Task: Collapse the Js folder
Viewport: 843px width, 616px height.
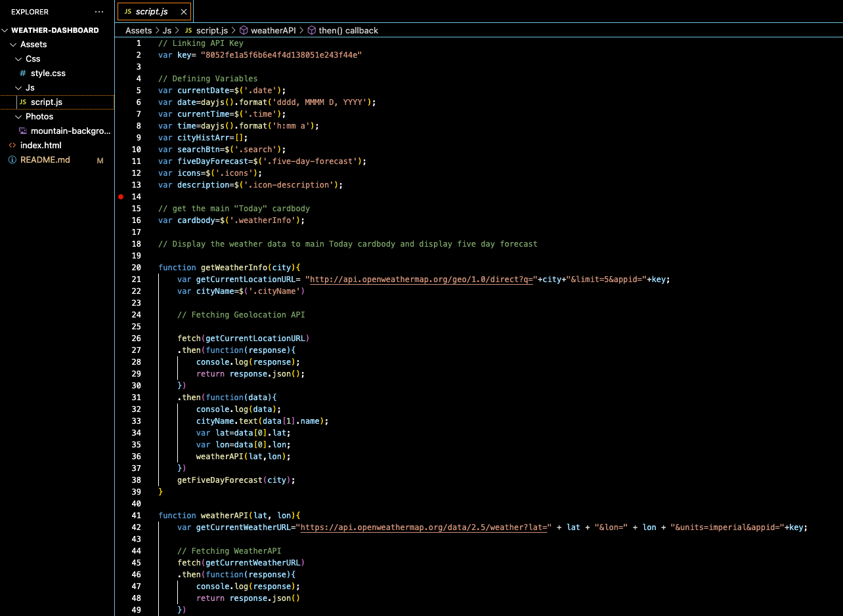Action: [19, 88]
